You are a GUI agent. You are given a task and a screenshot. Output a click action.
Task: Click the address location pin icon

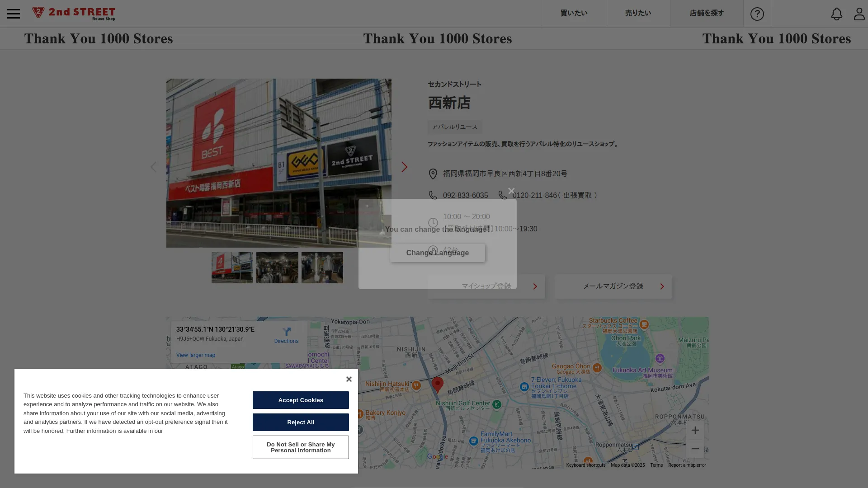[433, 174]
